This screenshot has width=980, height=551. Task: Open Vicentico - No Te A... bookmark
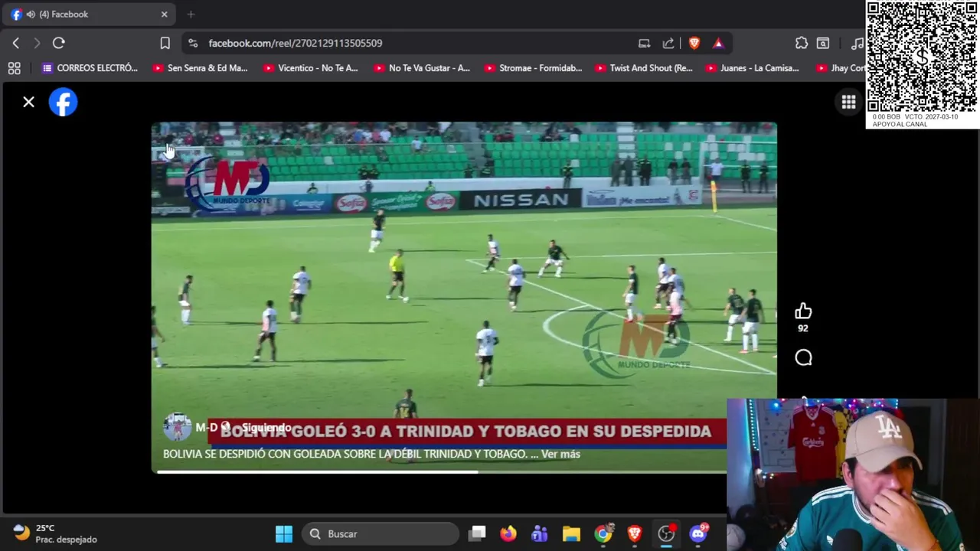(x=310, y=68)
